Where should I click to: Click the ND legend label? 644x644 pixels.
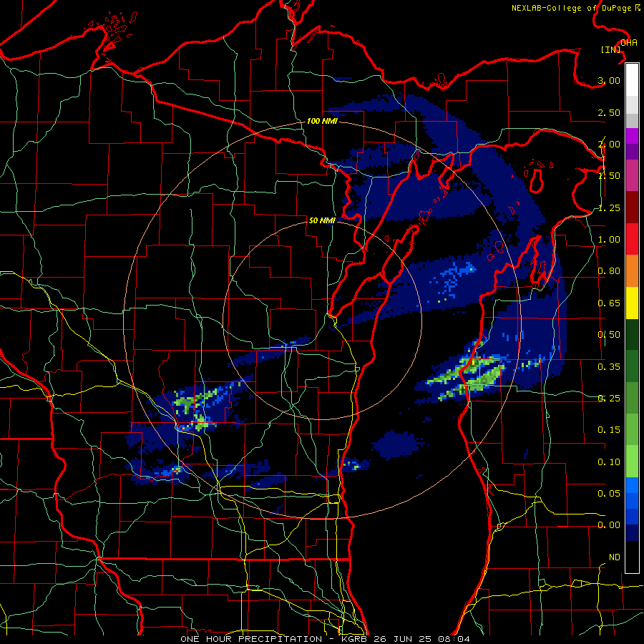tap(615, 557)
